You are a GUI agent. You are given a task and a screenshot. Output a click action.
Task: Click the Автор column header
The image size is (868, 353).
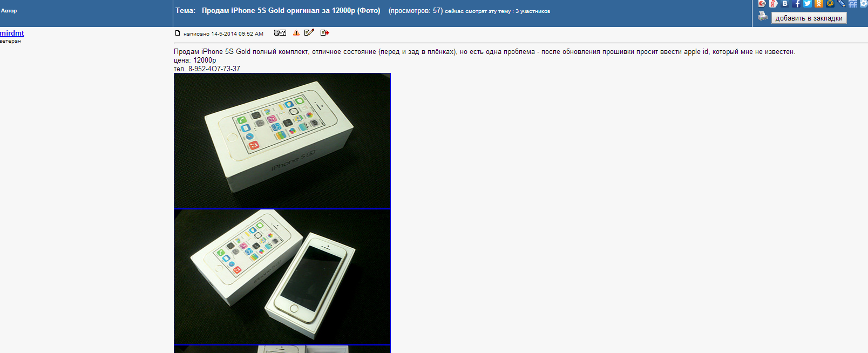click(9, 11)
